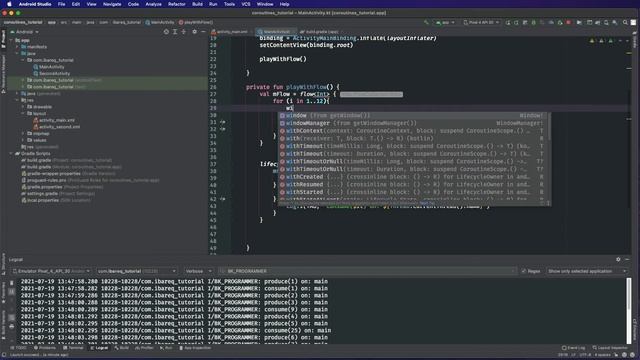The image size is (640, 360).
Task: Click the Debug app bug icon
Action: (533, 22)
